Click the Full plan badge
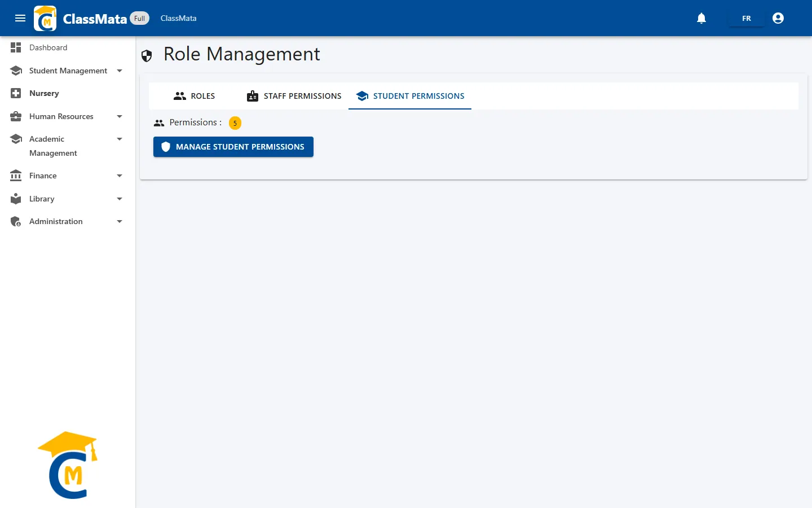812x508 pixels. click(139, 18)
